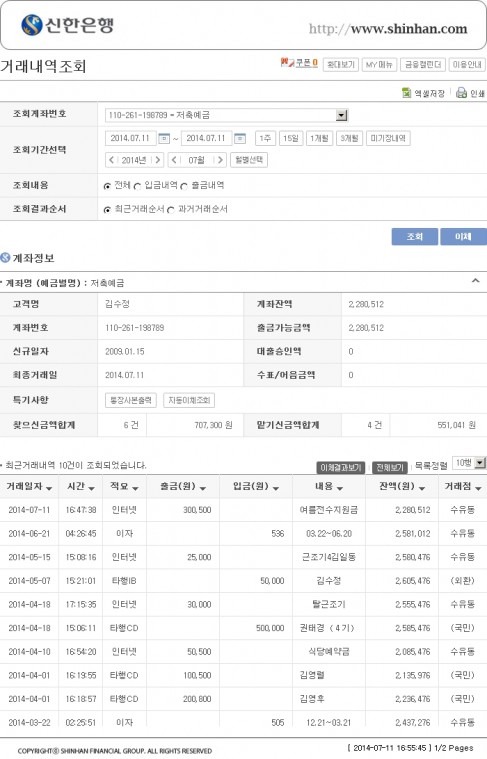Select 최근거래순서 sort order
The height and width of the screenshot is (759, 487).
[x=107, y=210]
